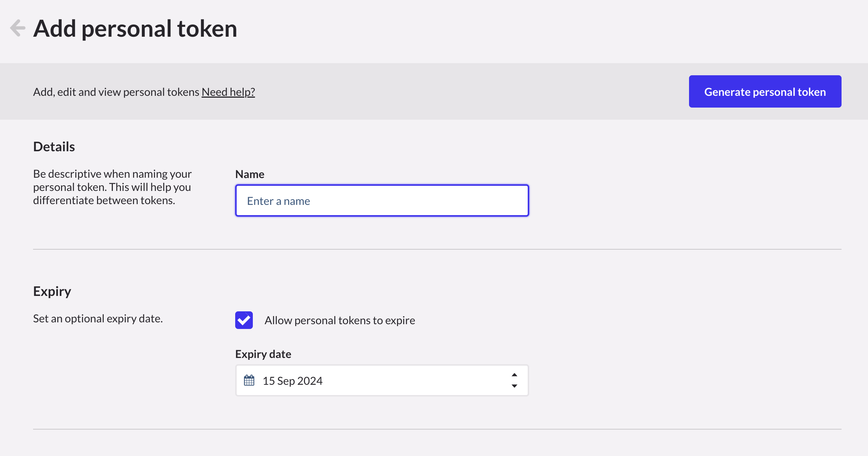Uncheck the Allow personal tokens to expire checkbox
Image resolution: width=868 pixels, height=456 pixels.
coord(244,320)
